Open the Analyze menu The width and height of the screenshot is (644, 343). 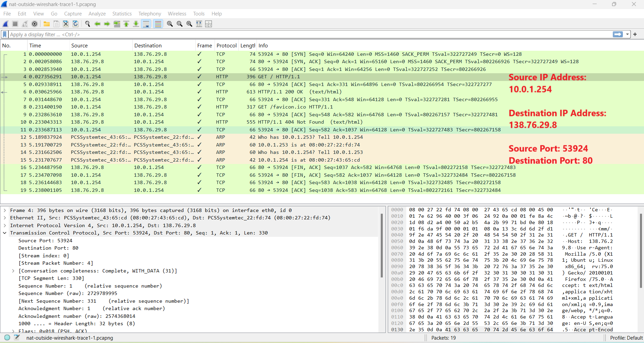[97, 14]
